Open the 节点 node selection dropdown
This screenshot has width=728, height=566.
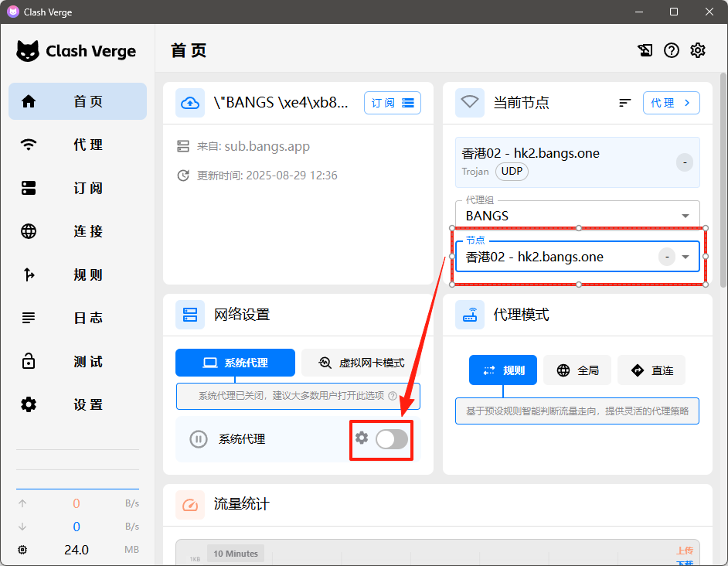click(x=685, y=257)
